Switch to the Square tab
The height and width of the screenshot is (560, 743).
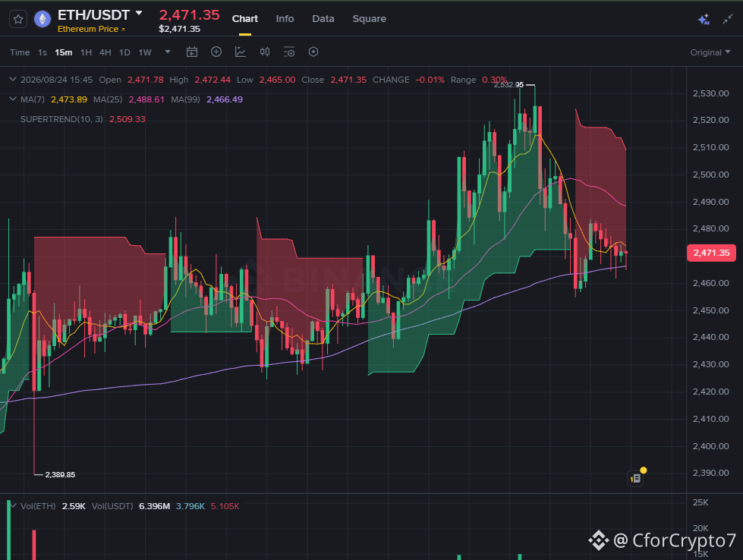pyautogui.click(x=369, y=19)
